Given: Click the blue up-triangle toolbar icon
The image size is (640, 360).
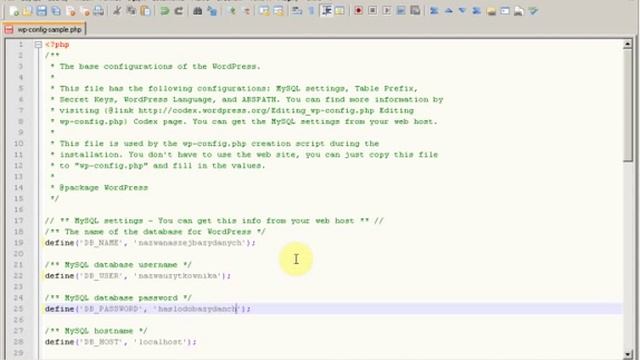Looking at the screenshot, I should point(449,11).
